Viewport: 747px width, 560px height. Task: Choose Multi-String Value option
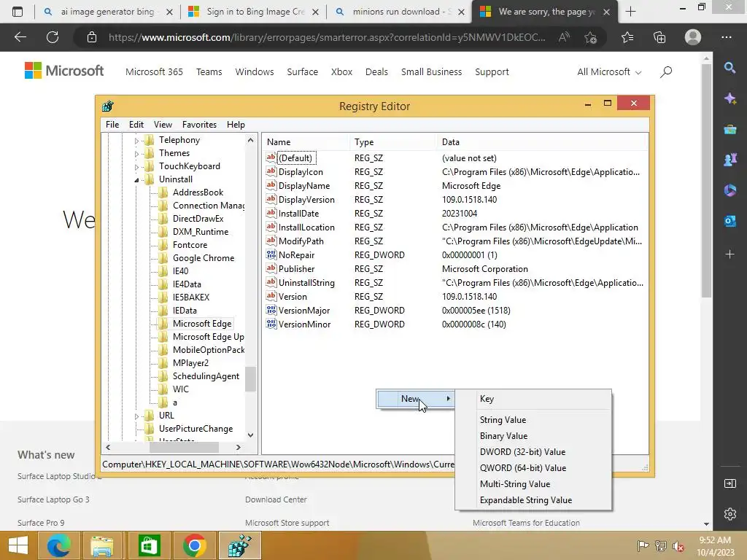(x=533, y=484)
